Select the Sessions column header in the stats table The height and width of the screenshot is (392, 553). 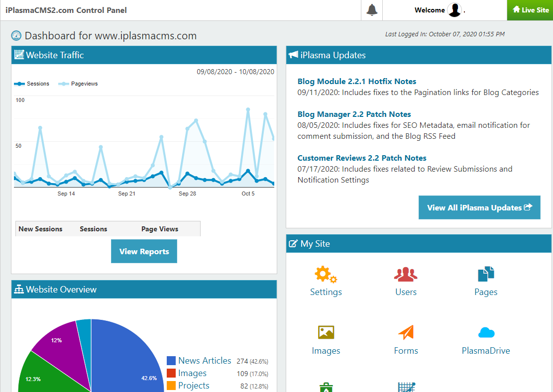(94, 229)
